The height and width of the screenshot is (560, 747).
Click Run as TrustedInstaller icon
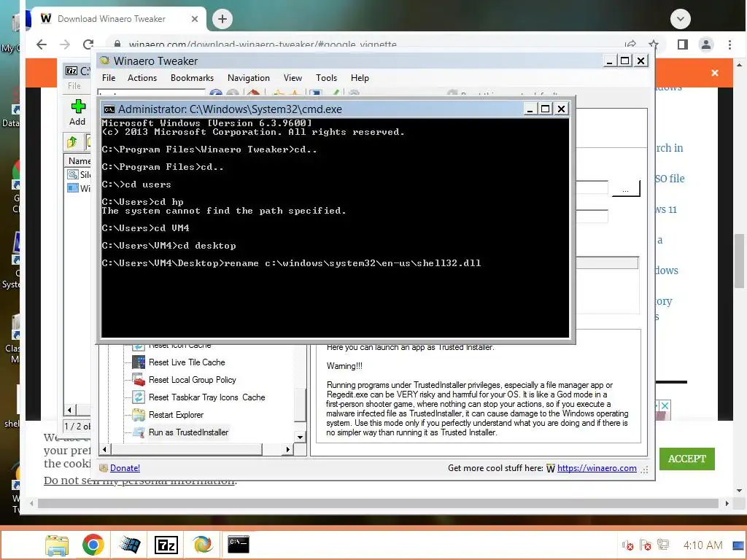(x=139, y=432)
